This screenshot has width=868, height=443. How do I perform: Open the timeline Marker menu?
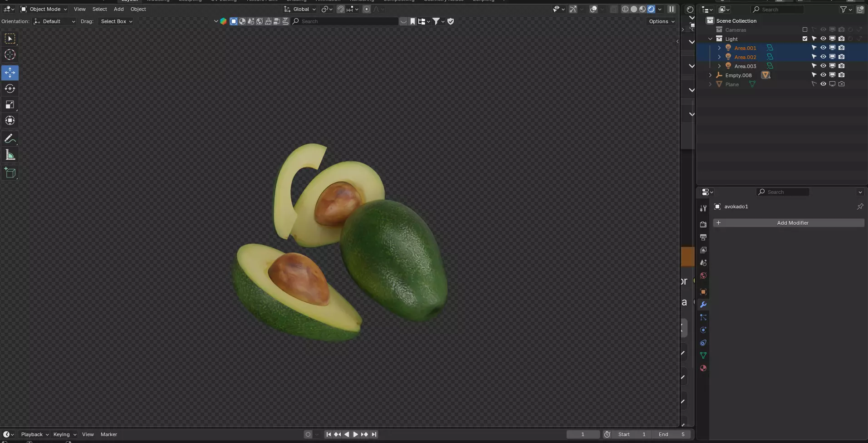[108, 434]
